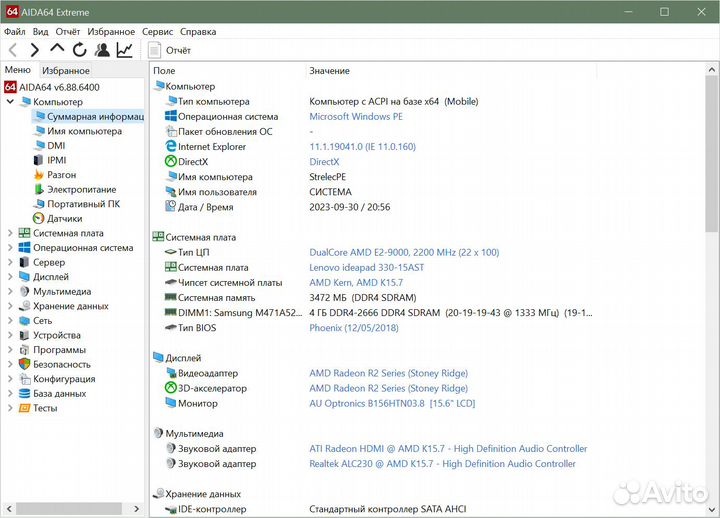Image resolution: width=720 pixels, height=518 pixels.
Task: Go up one level with the Up arrow
Action: [x=57, y=50]
